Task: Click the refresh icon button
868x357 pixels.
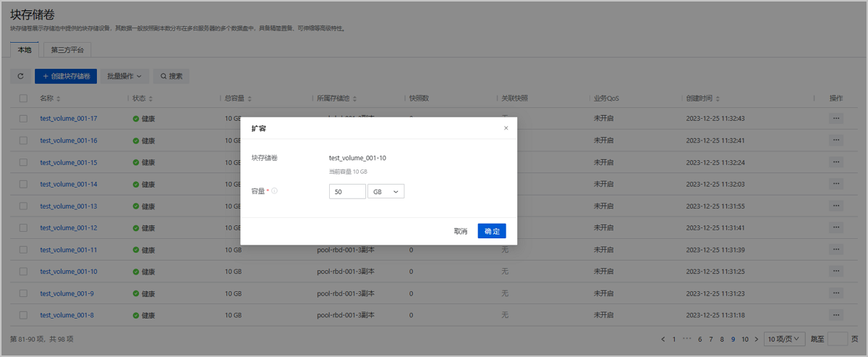Action: [x=20, y=76]
